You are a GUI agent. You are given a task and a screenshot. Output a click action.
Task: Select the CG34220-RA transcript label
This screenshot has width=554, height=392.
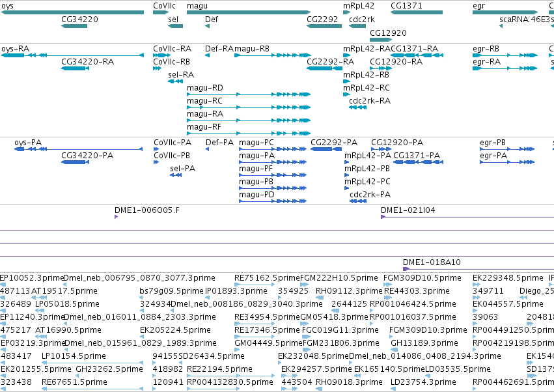(x=88, y=62)
